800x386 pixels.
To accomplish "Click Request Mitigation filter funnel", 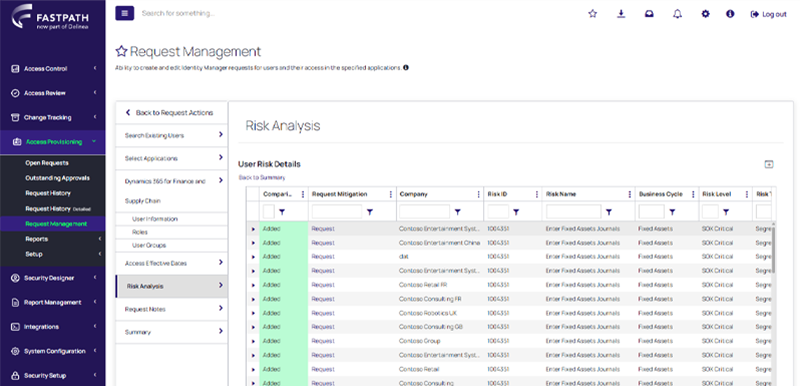I will (370, 212).
